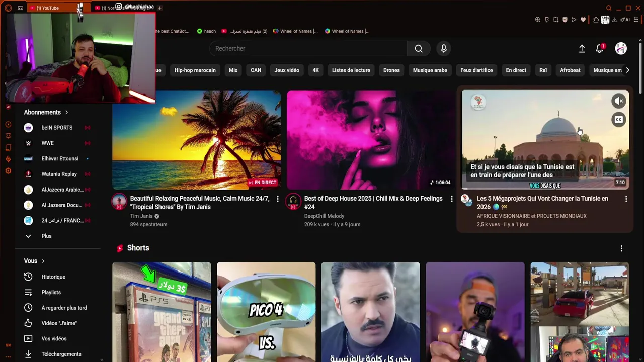Open the AI assistant toolbar button
The width and height of the screenshot is (644, 362).
point(625,20)
